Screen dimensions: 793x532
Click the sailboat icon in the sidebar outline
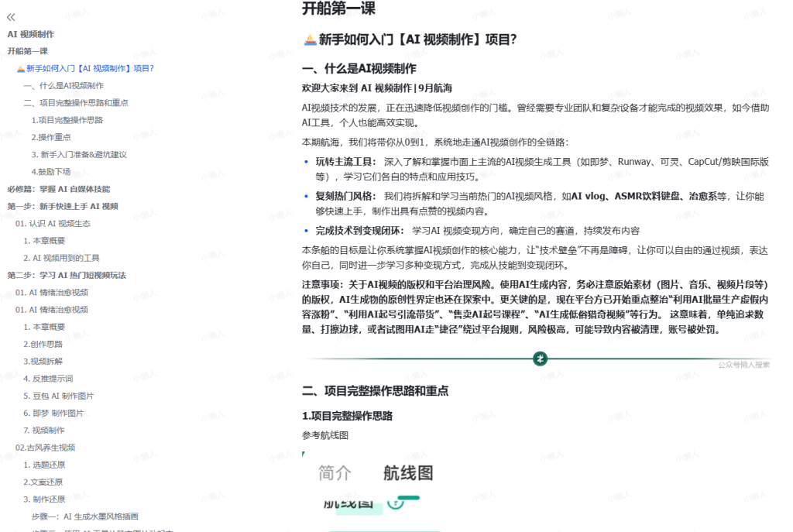pos(21,68)
